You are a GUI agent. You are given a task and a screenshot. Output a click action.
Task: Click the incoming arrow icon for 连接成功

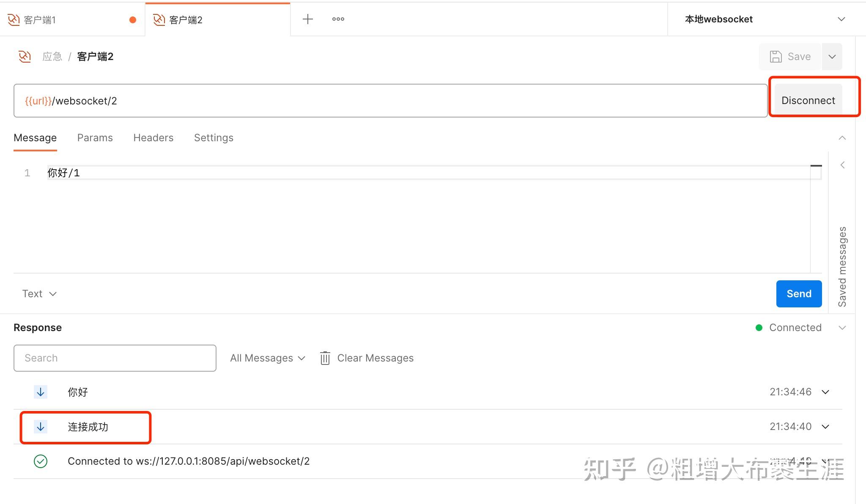[x=41, y=427]
